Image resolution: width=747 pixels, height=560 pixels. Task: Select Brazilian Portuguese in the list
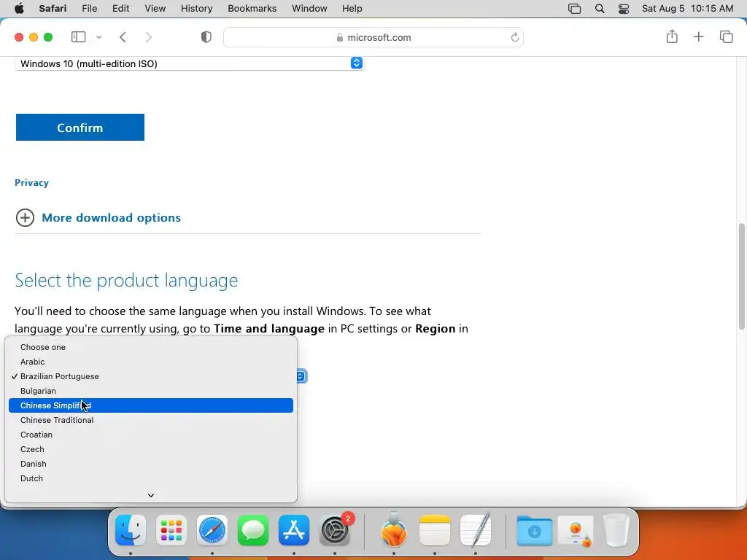pos(150,376)
